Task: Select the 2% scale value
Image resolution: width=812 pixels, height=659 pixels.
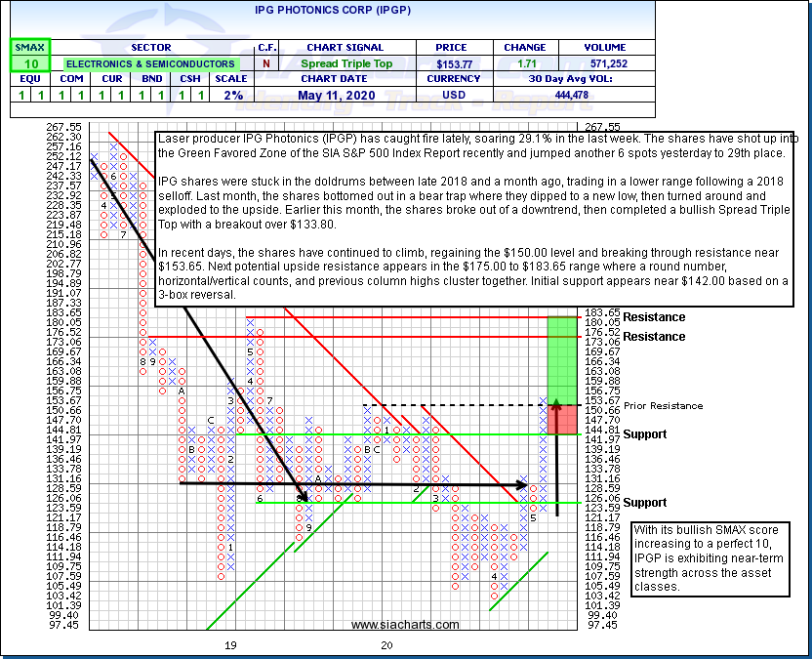Action: point(232,95)
